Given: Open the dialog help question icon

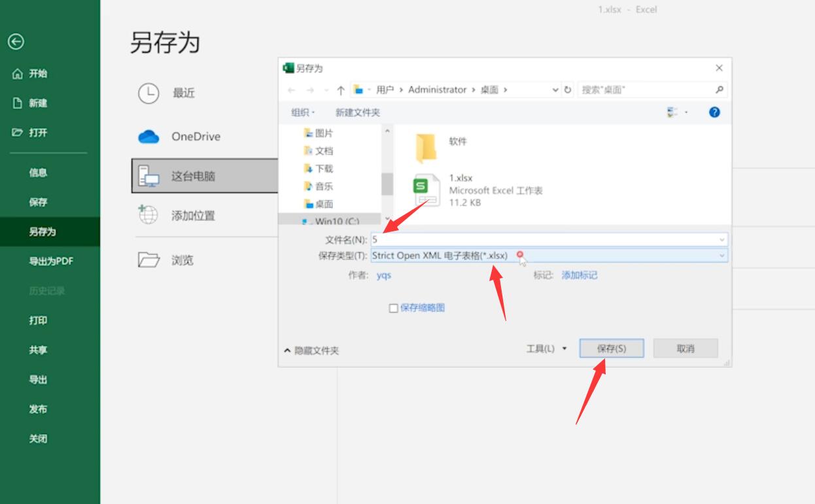Looking at the screenshot, I should point(714,112).
